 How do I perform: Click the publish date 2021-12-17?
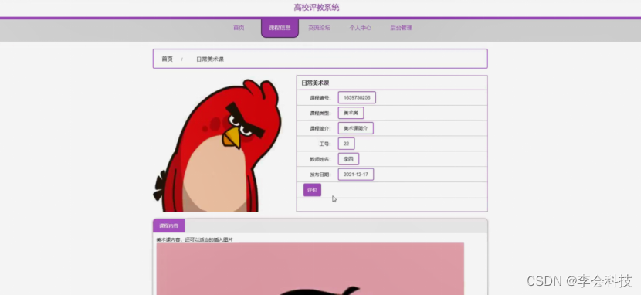coord(356,175)
